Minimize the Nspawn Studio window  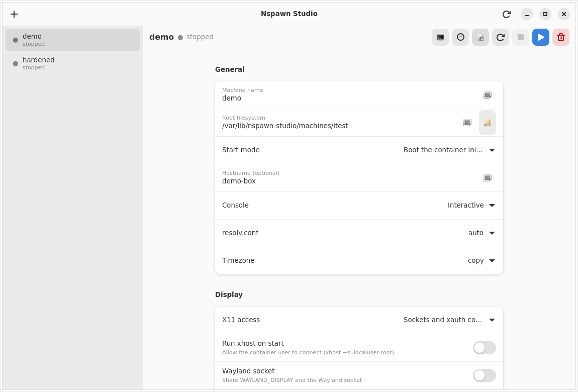(527, 14)
